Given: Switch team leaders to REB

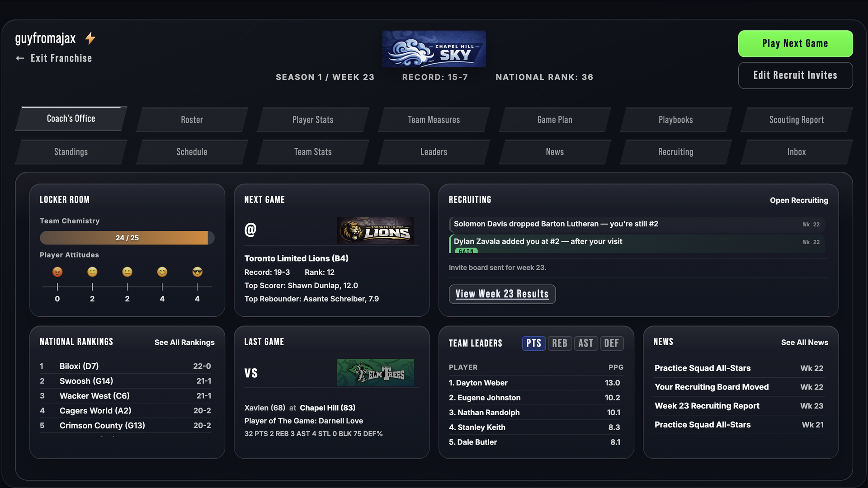Looking at the screenshot, I should [560, 343].
